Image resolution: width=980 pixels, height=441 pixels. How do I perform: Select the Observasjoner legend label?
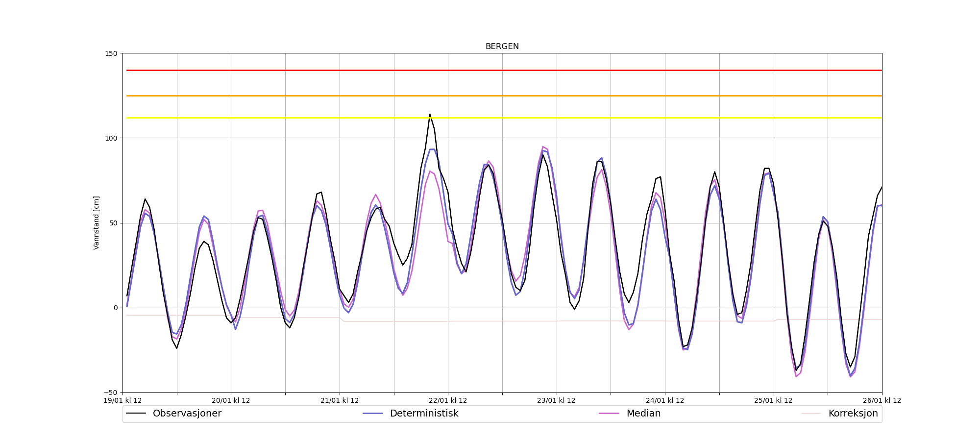[187, 414]
